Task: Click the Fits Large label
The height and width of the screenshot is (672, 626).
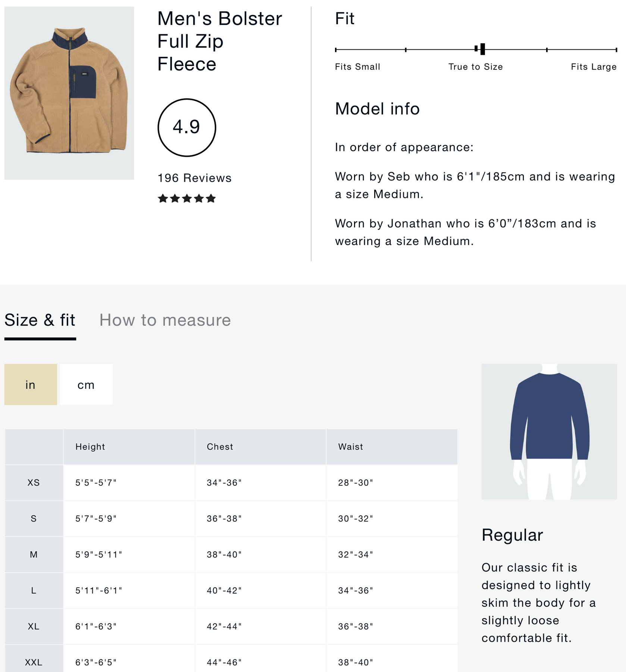Action: 593,67
